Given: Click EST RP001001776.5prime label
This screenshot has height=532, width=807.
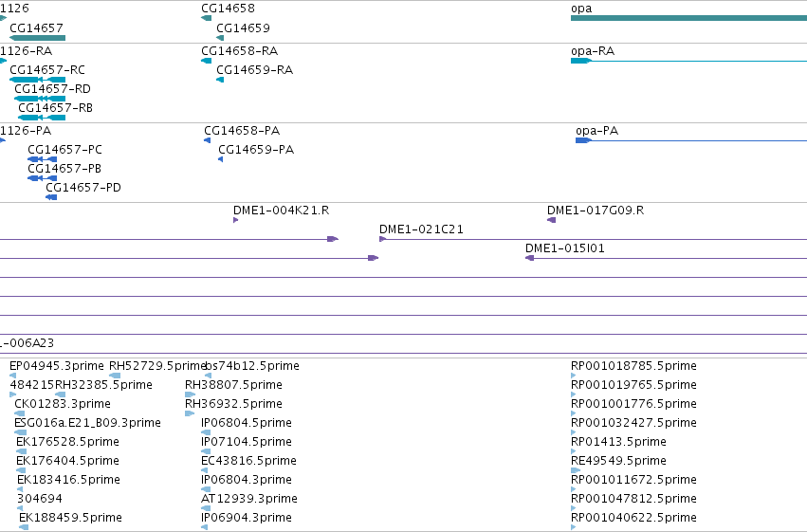Looking at the screenshot, I should [633, 403].
